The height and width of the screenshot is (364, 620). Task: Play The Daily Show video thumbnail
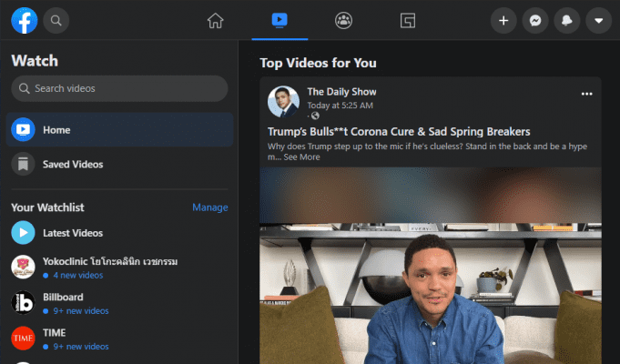click(x=431, y=266)
